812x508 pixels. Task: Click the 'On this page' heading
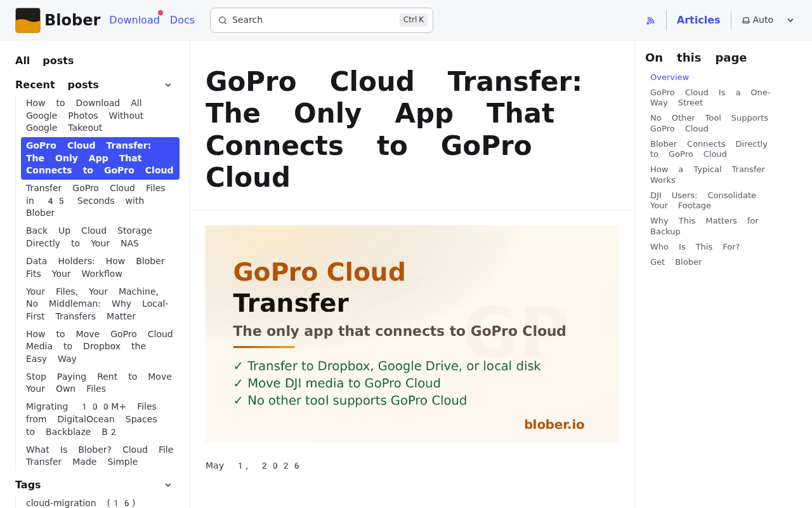coord(696,58)
